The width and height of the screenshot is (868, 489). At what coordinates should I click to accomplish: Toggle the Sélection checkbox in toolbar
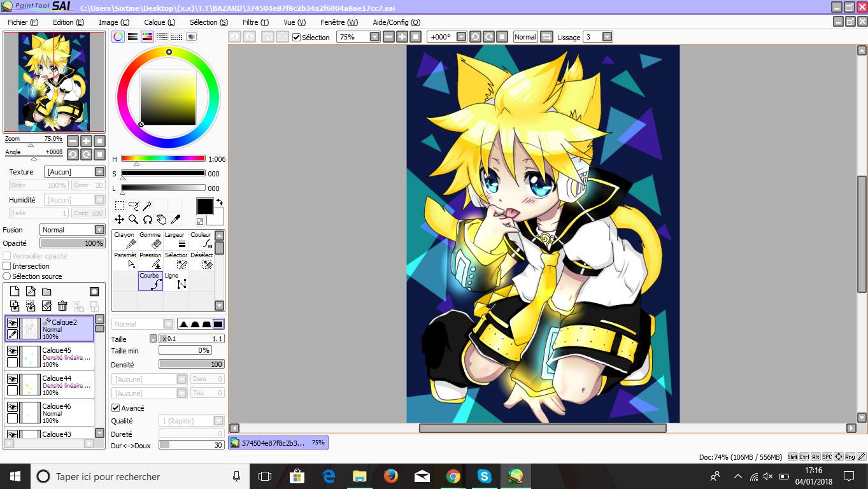296,37
